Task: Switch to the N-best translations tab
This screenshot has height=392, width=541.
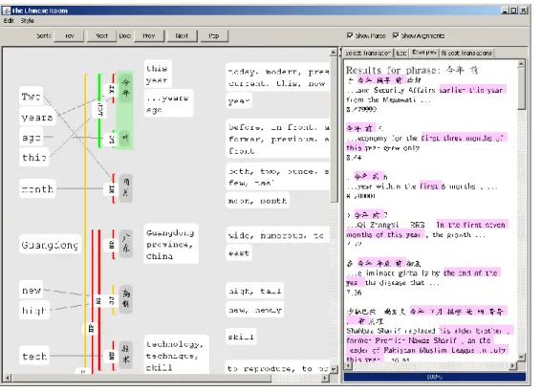Action: [x=466, y=54]
